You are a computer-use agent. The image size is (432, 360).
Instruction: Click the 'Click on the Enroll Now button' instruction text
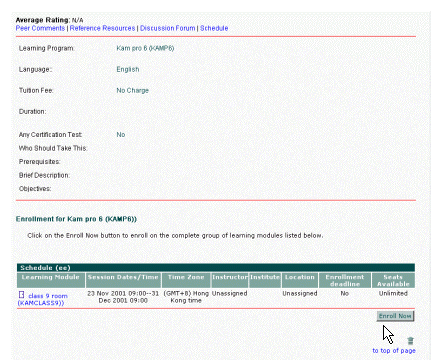tap(175, 235)
